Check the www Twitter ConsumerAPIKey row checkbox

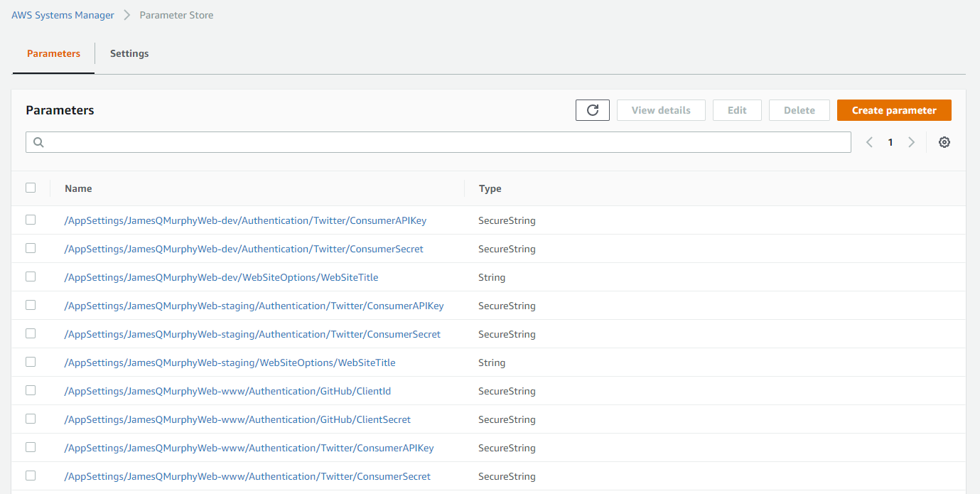(x=31, y=447)
